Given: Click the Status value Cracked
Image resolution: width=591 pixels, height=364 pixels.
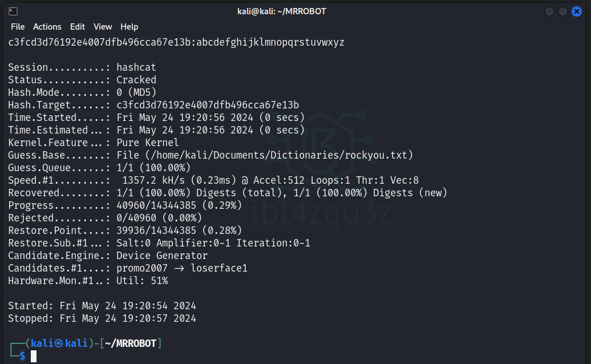Looking at the screenshot, I should coord(136,80).
